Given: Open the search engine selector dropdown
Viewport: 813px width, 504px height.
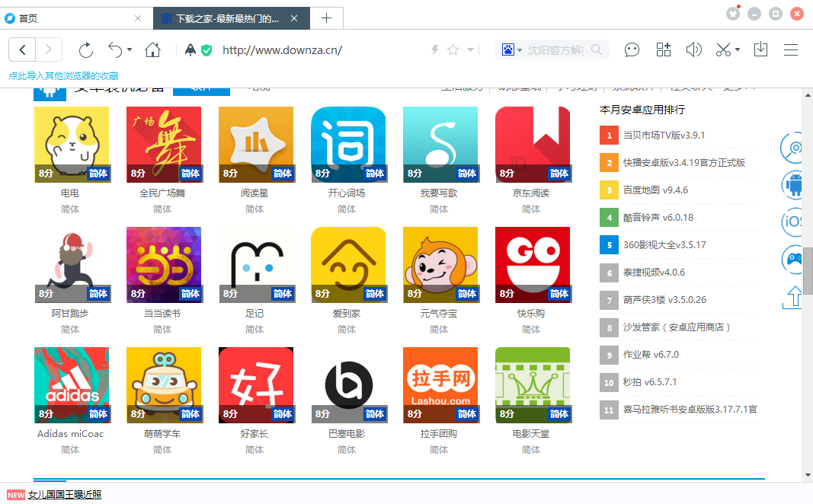Looking at the screenshot, I should coord(520,49).
